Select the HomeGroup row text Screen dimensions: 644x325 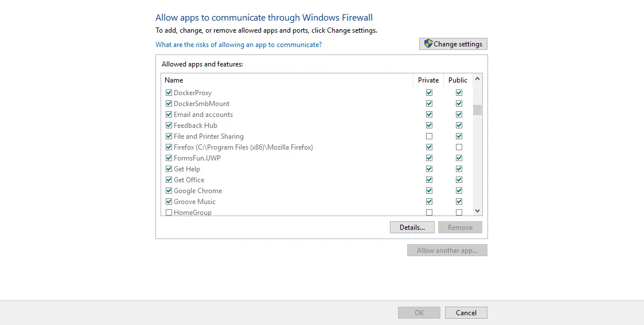click(193, 212)
